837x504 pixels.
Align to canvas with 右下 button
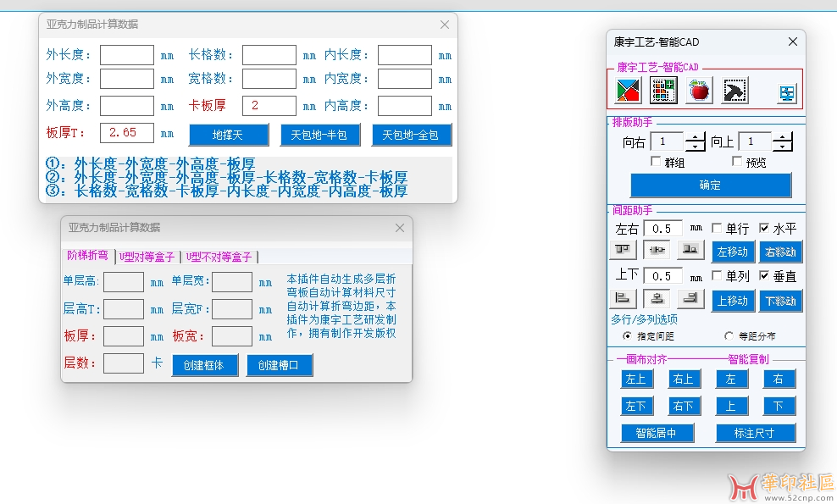(684, 406)
